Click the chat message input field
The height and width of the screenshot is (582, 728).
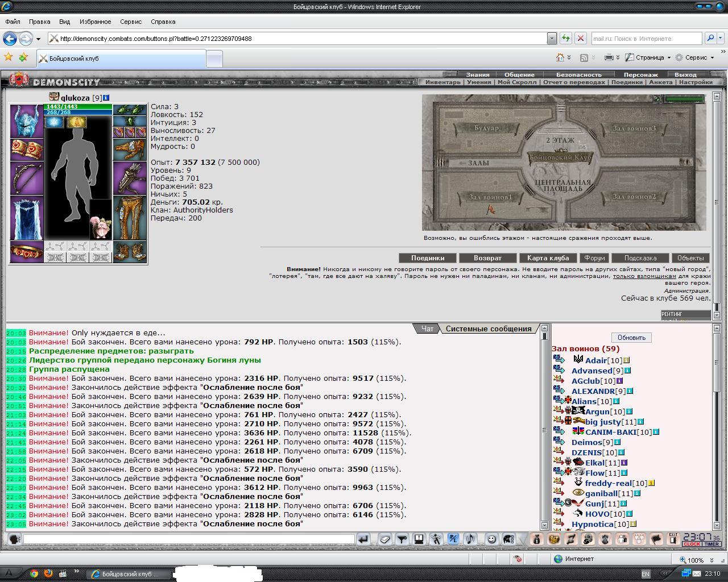coord(189,539)
